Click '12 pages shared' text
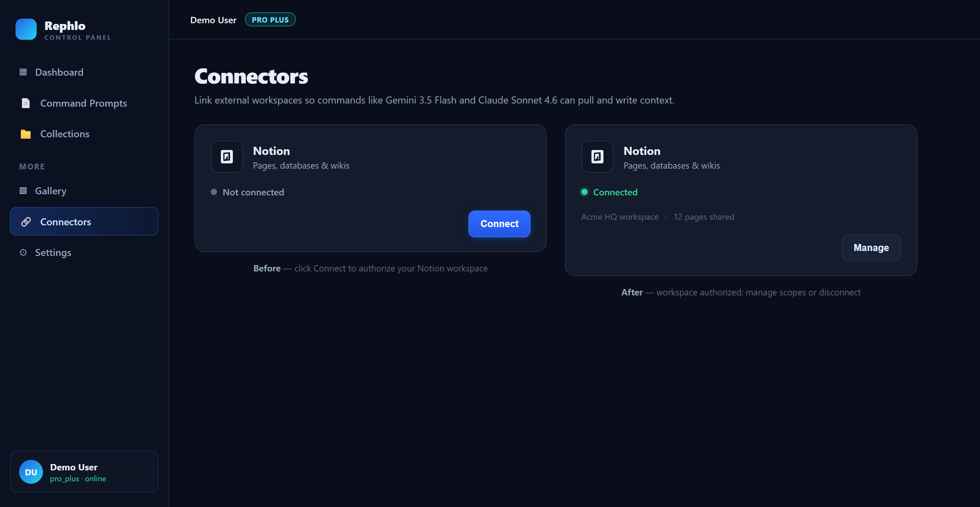 click(704, 217)
